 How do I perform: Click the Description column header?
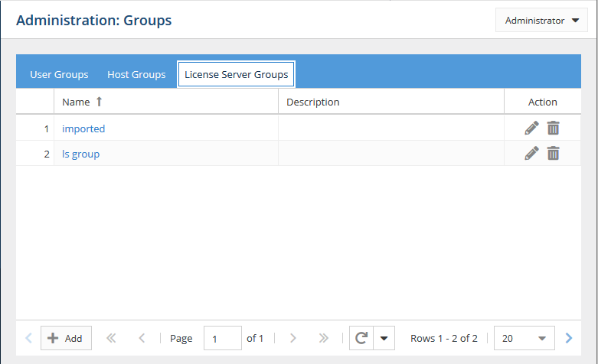391,102
